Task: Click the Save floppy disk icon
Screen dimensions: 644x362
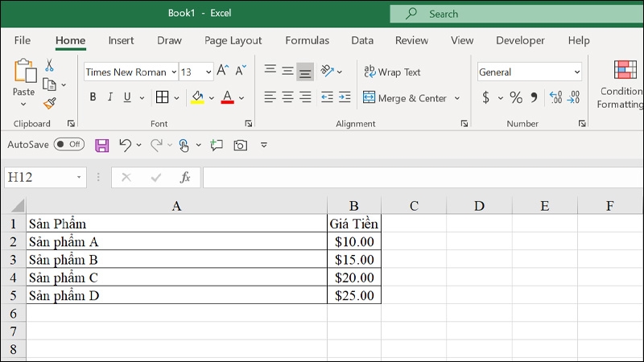Action: (x=101, y=145)
